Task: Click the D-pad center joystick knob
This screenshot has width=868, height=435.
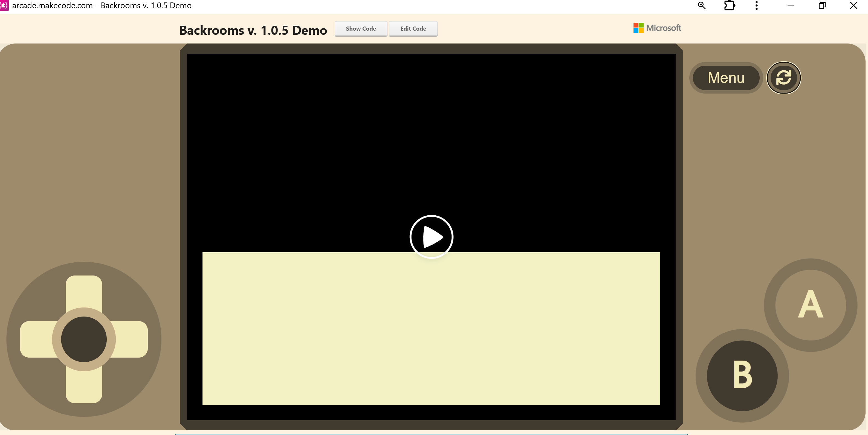Action: pos(84,339)
